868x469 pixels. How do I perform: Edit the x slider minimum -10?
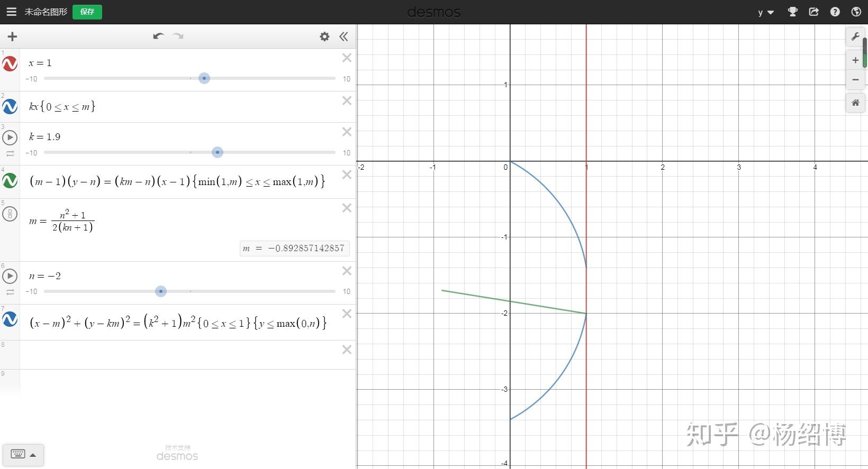coord(32,79)
